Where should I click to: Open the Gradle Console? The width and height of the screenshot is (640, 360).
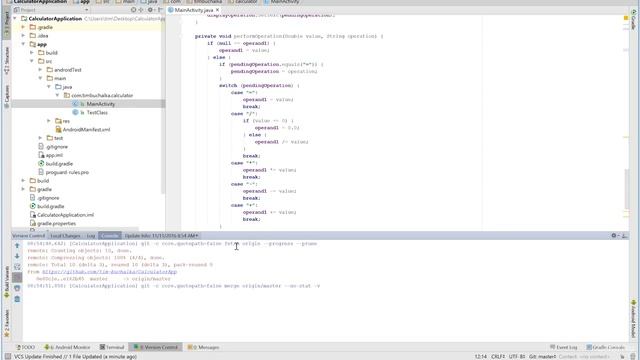[x=606, y=347]
